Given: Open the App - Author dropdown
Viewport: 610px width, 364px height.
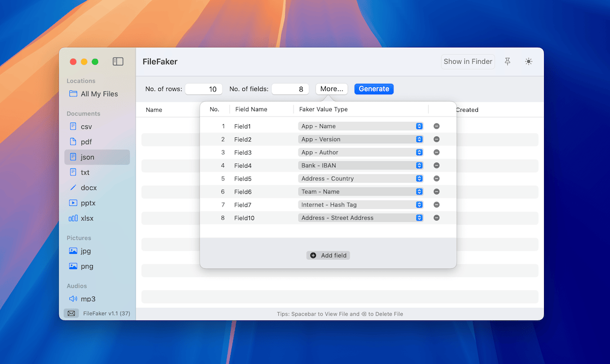Looking at the screenshot, I should pyautogui.click(x=361, y=152).
